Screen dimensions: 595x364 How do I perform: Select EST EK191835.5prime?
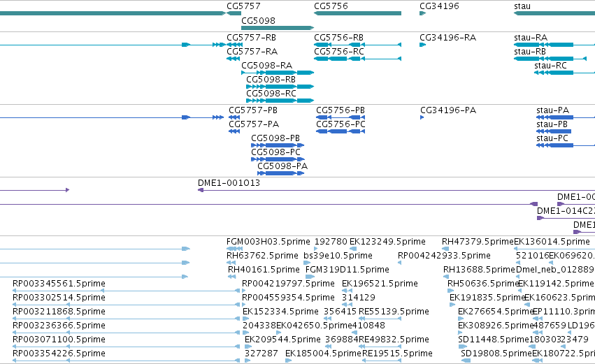click(487, 298)
